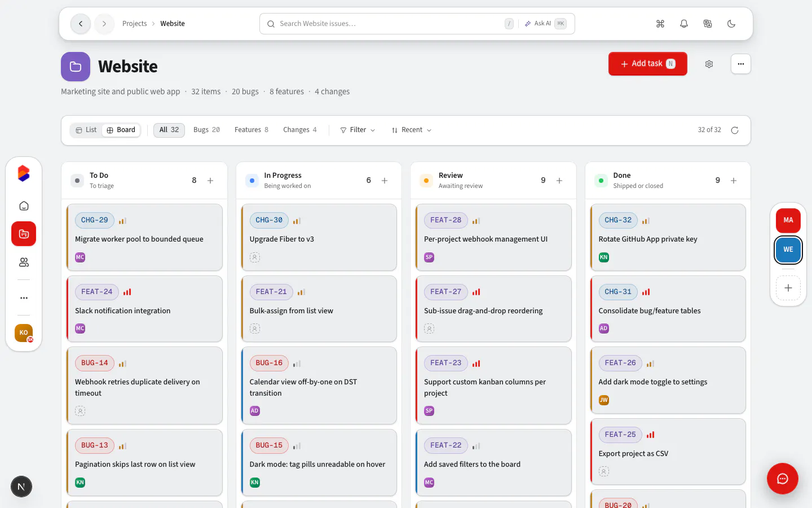Image resolution: width=812 pixels, height=508 pixels.
Task: Open the command palette icon
Action: 660,24
